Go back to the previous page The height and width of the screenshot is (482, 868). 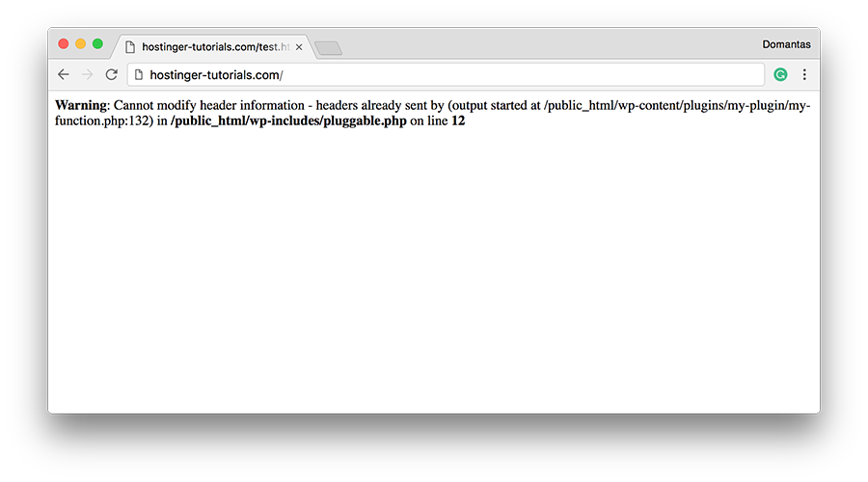tap(64, 74)
